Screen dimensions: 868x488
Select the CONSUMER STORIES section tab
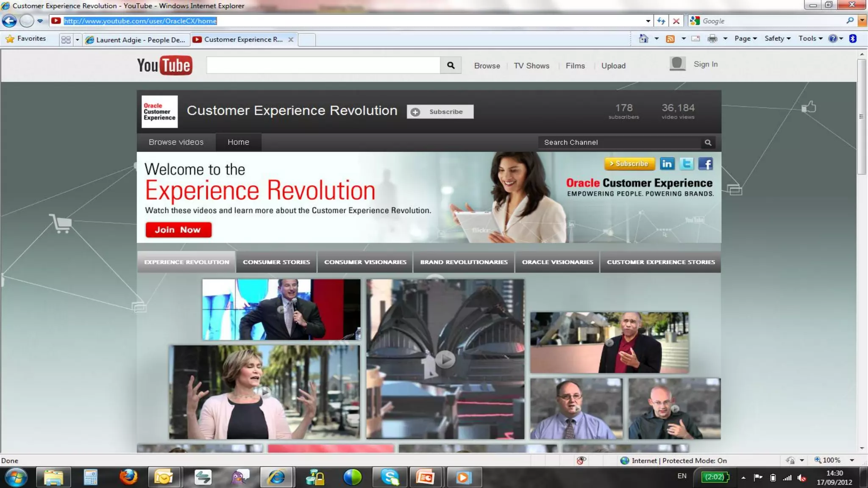tap(276, 262)
